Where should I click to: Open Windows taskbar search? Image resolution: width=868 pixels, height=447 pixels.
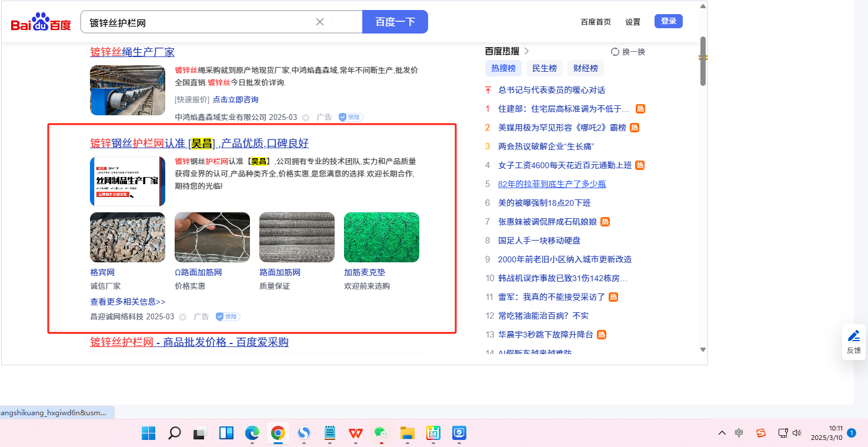coord(175,433)
